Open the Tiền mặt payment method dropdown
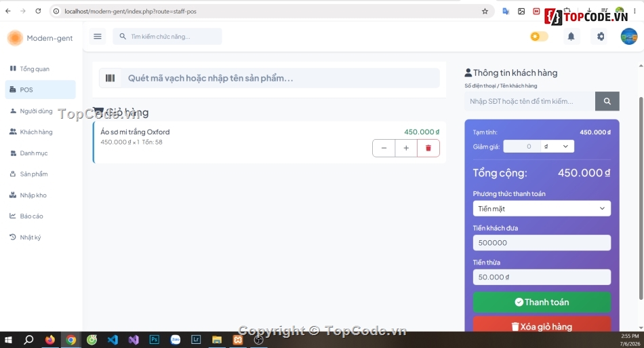This screenshot has height=348, width=644. click(542, 208)
